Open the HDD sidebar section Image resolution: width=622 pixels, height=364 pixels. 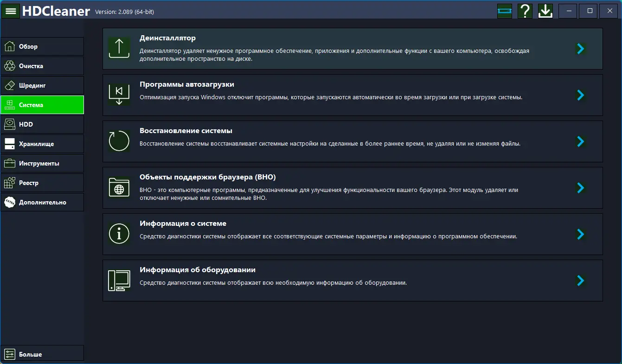pyautogui.click(x=42, y=124)
